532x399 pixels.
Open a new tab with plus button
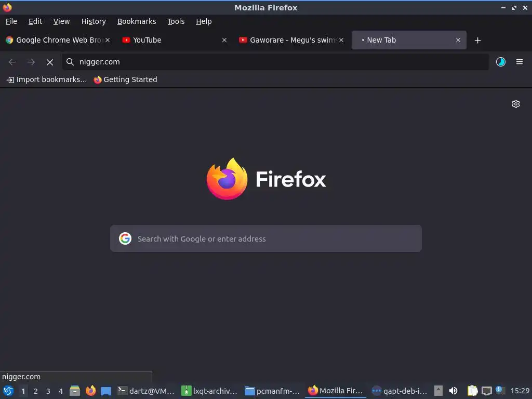tap(478, 41)
